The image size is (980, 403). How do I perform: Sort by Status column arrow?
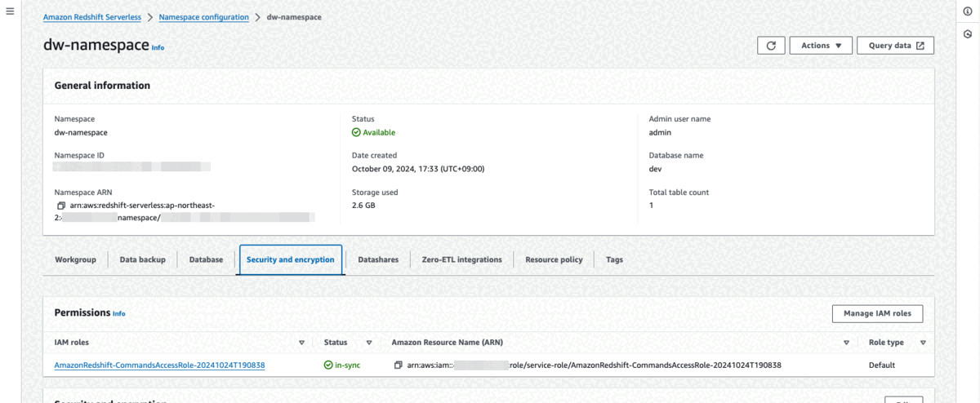[369, 343]
